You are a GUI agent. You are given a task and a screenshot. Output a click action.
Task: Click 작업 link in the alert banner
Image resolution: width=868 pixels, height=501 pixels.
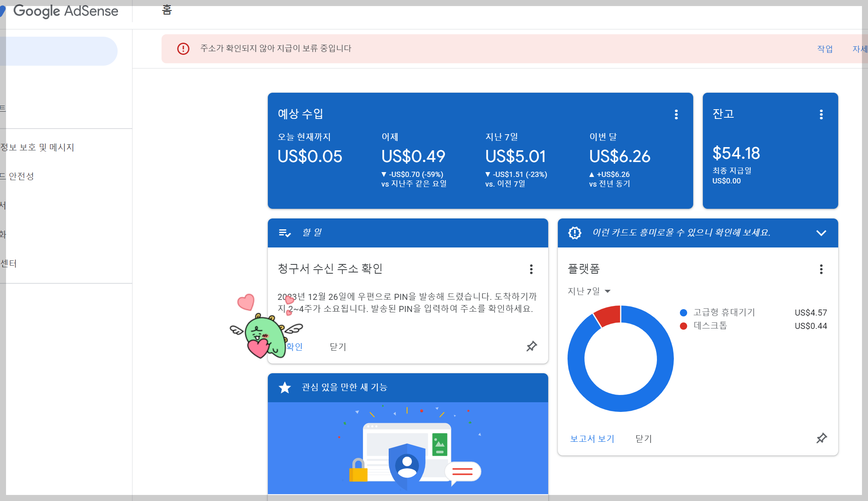[x=824, y=49]
